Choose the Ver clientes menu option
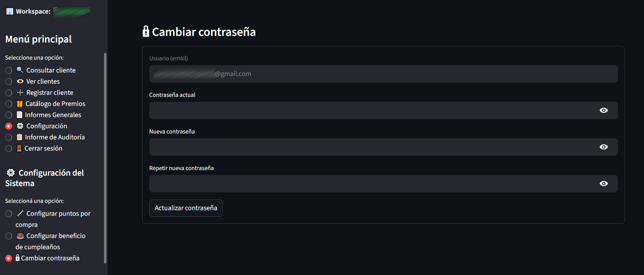 coord(9,82)
